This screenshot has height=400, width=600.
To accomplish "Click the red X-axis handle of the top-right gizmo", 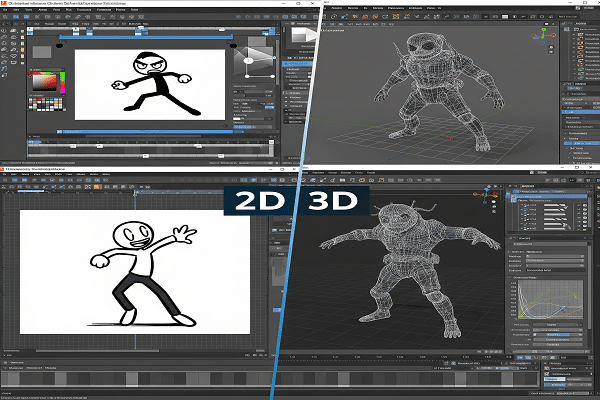I will [553, 35].
